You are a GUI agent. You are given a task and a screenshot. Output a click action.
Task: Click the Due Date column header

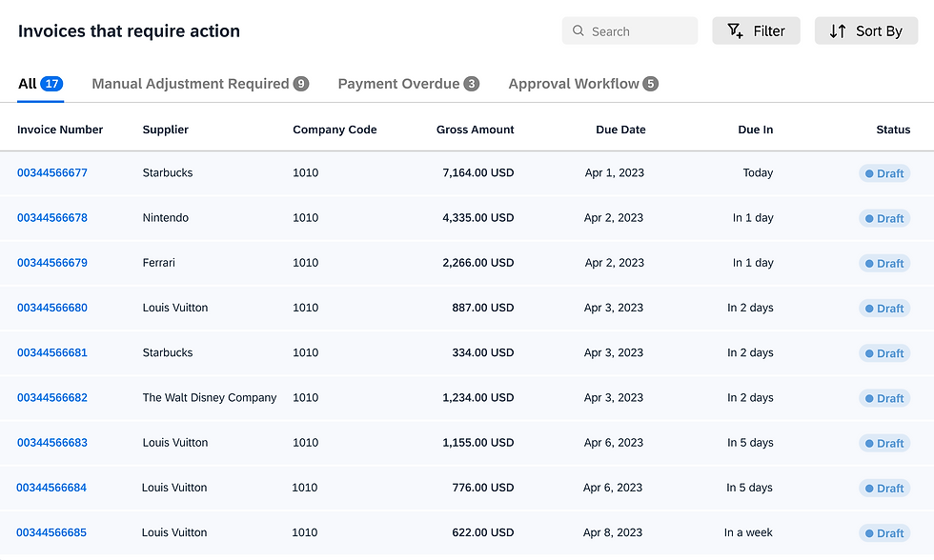[x=620, y=130]
